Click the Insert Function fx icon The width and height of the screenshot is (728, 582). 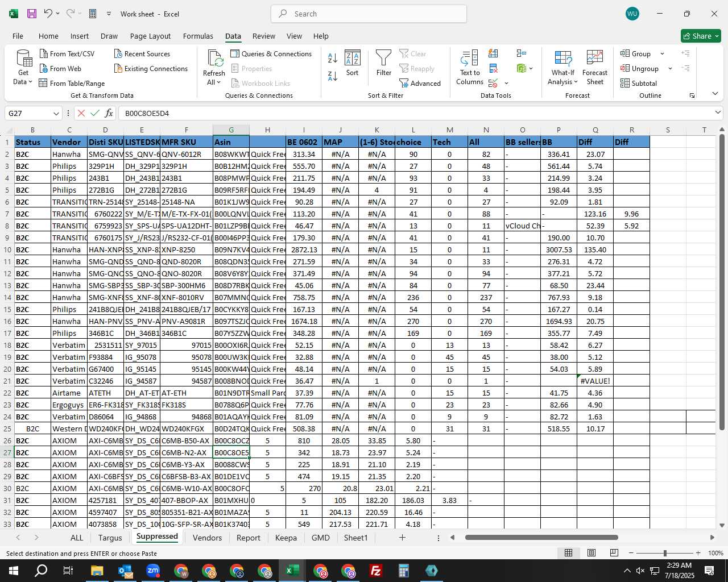click(109, 113)
